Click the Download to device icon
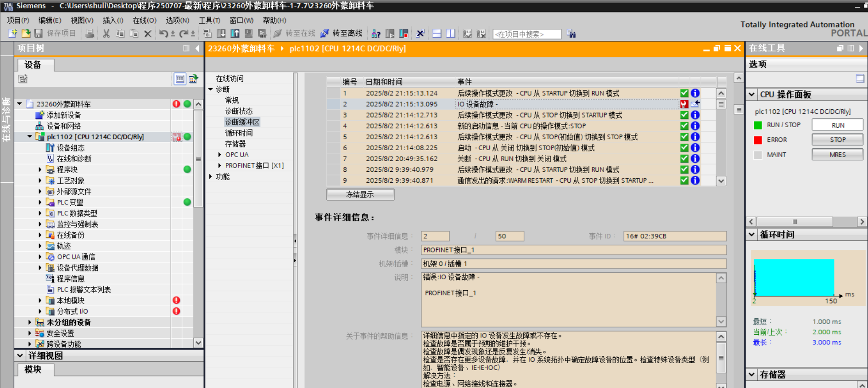Image resolution: width=868 pixels, height=388 pixels. pos(221,34)
